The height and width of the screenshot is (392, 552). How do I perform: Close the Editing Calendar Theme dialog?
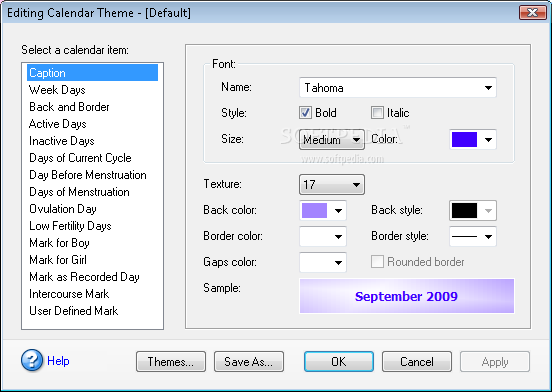pyautogui.click(x=533, y=13)
